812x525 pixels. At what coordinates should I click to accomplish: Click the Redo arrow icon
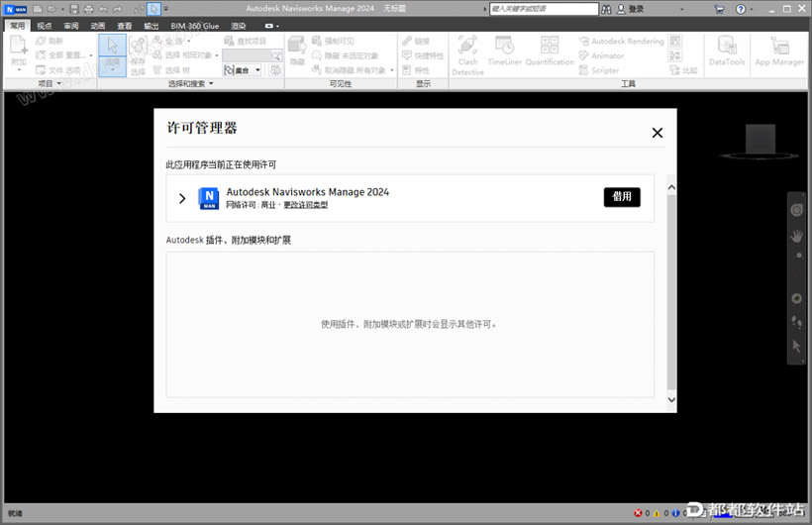(118, 9)
